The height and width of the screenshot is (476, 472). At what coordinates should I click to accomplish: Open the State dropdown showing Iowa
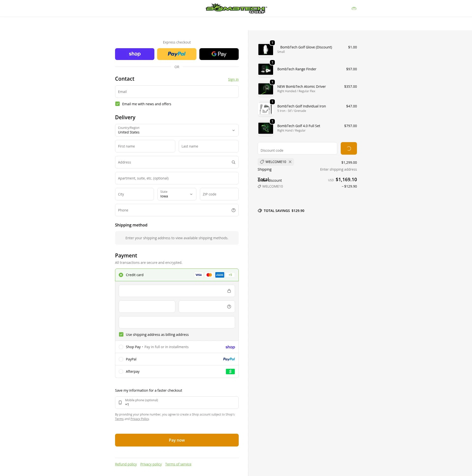click(x=176, y=194)
